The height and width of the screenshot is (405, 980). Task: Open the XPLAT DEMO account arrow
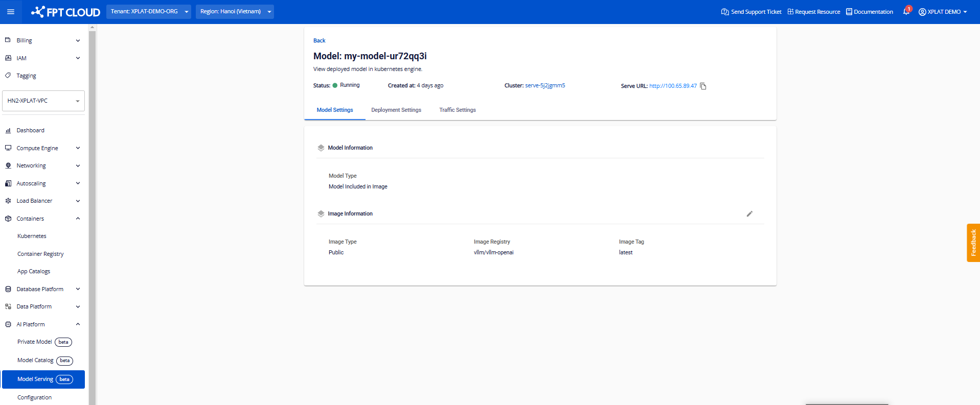coord(965,12)
